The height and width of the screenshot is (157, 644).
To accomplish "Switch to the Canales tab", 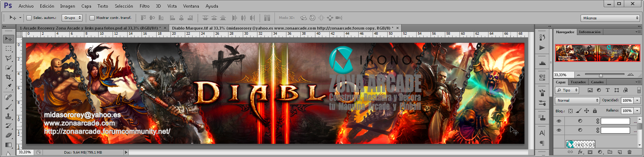I will (597, 82).
